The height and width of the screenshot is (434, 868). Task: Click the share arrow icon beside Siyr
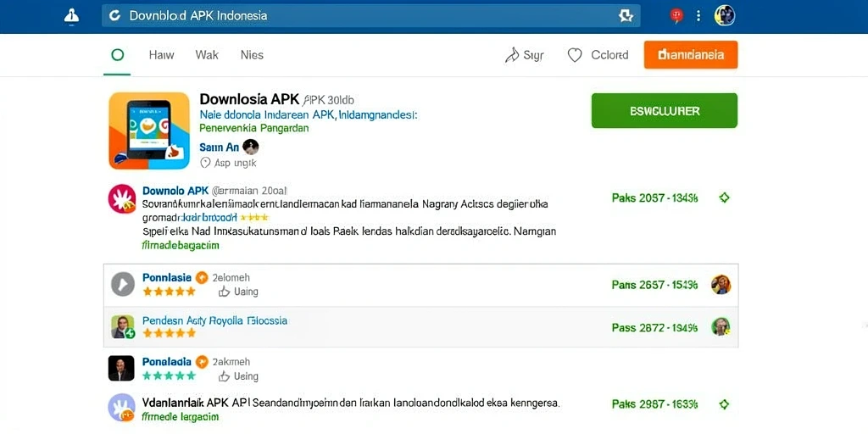coord(511,55)
